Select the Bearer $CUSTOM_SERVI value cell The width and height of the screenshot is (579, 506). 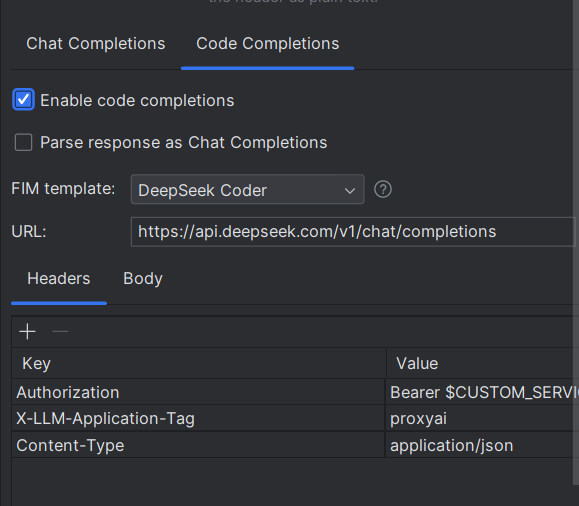(482, 392)
